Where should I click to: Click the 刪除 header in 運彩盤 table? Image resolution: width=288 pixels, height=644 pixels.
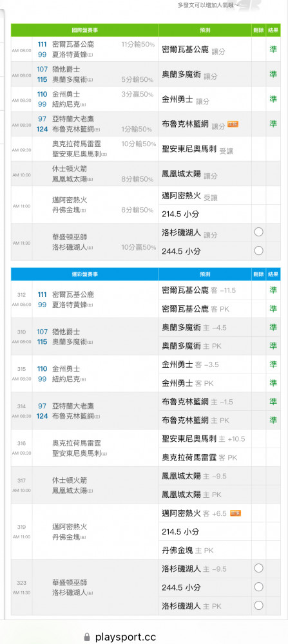tap(258, 274)
